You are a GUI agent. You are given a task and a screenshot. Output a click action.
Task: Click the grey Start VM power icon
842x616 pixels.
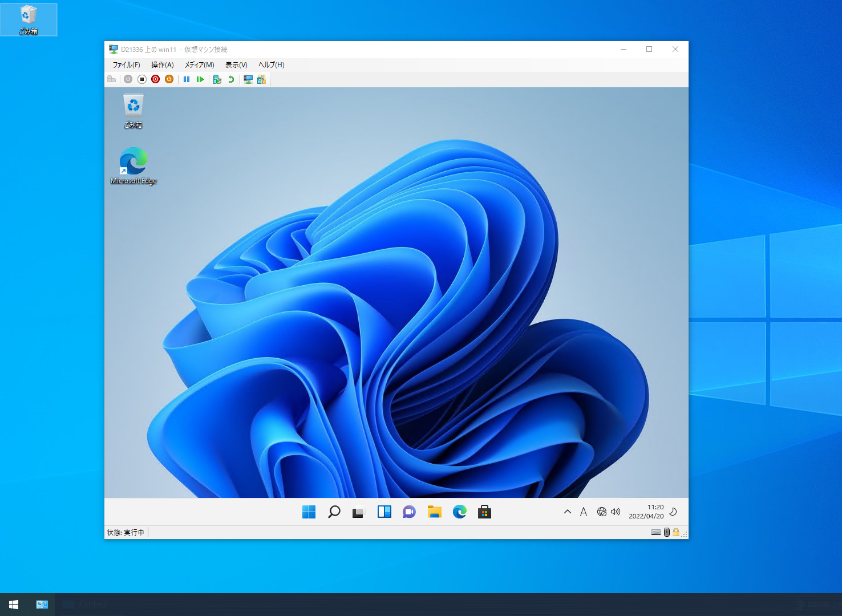click(128, 79)
